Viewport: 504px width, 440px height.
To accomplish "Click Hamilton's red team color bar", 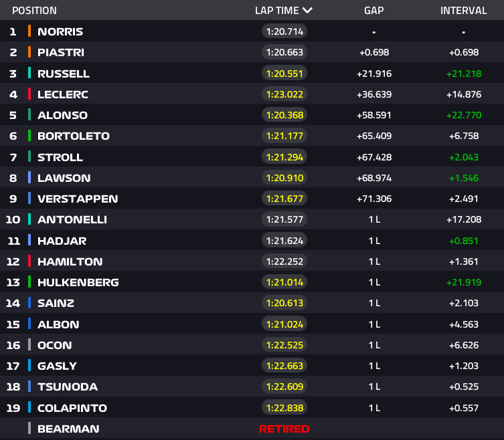I will (29, 261).
